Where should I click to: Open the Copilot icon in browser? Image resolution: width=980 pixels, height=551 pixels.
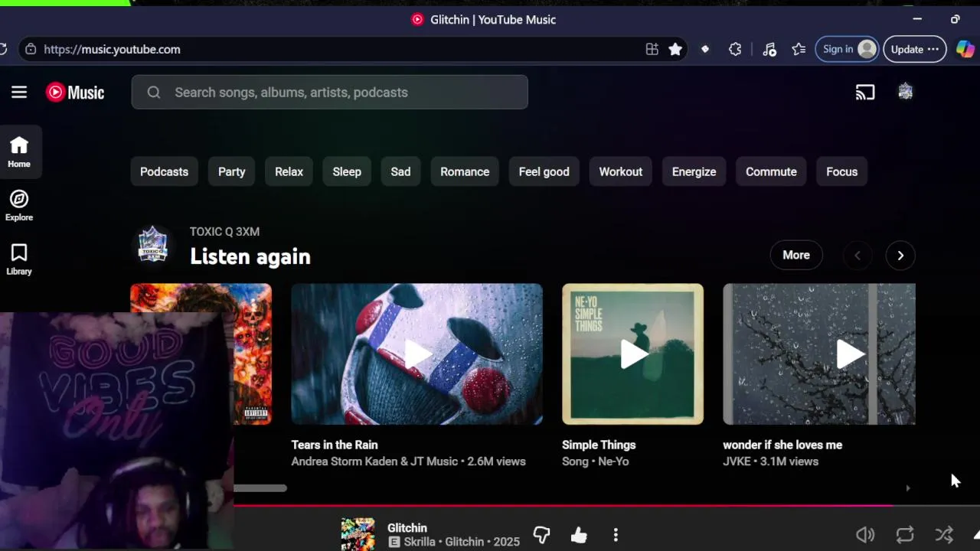(965, 49)
